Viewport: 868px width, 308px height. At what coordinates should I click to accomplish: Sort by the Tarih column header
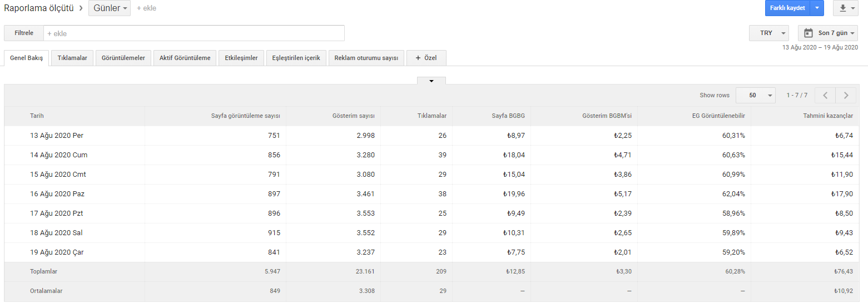coord(37,116)
